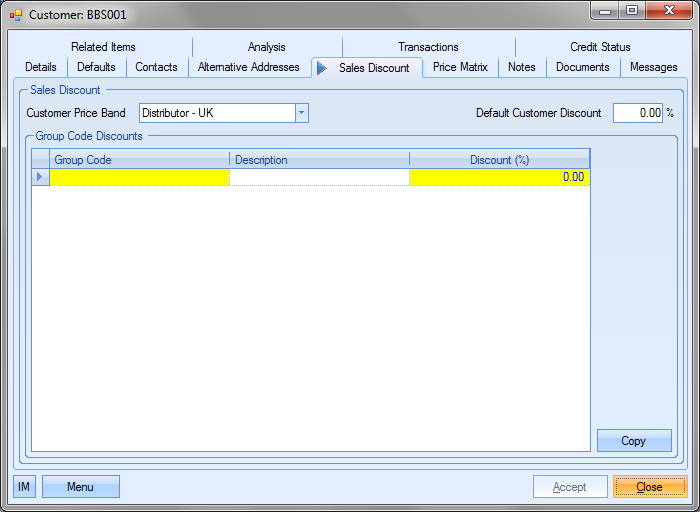Click the Default Customer Discount field
Screen dimensions: 700x512
pos(637,113)
